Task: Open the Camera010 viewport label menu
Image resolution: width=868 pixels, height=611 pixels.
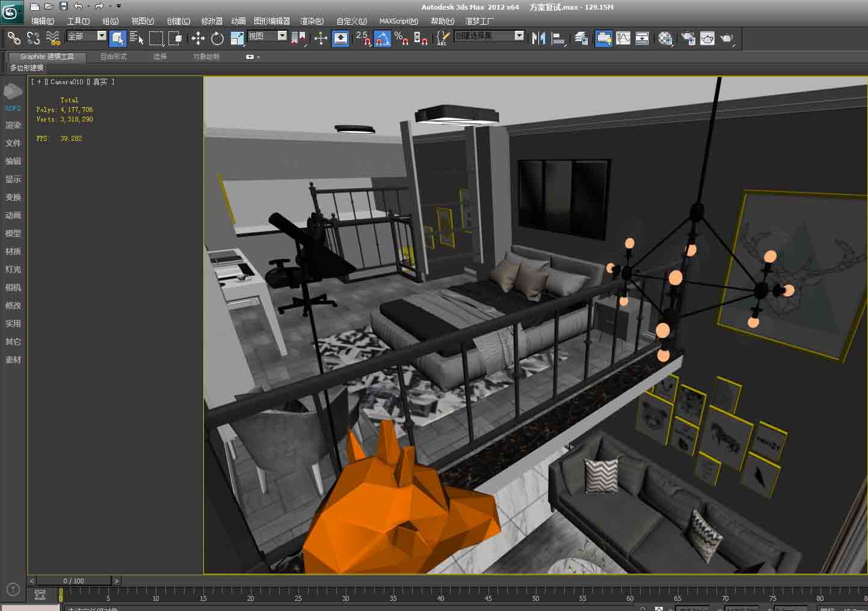Action: coord(67,82)
